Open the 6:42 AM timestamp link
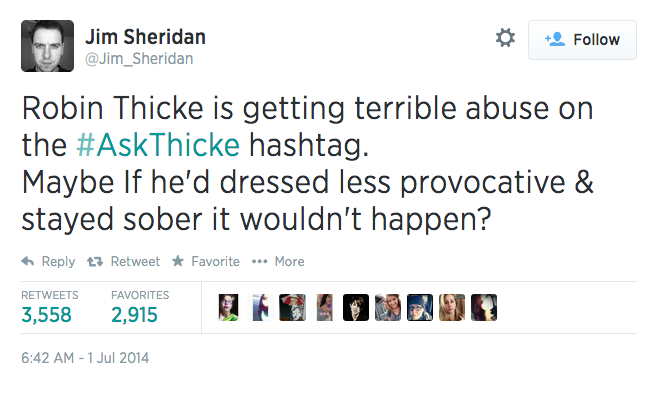 (x=85, y=358)
